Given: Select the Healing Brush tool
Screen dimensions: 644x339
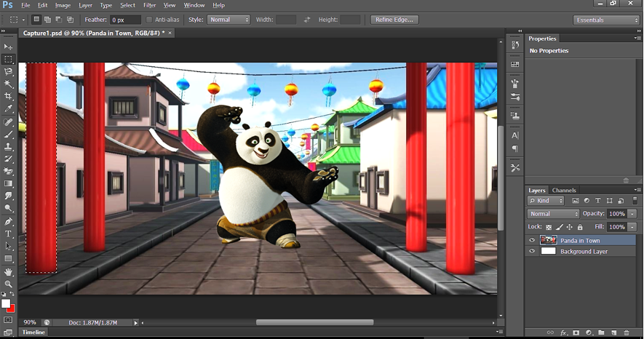Looking at the screenshot, I should [8, 122].
